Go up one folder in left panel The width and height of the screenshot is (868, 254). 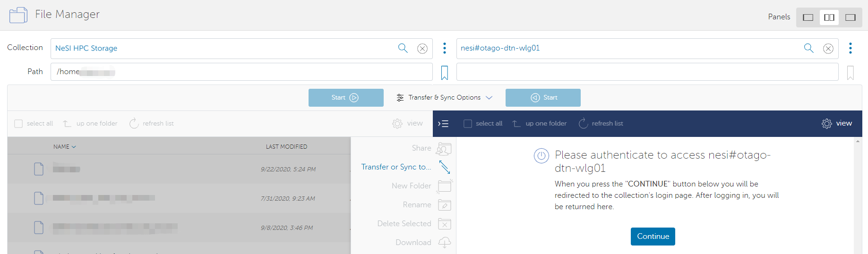(x=90, y=124)
